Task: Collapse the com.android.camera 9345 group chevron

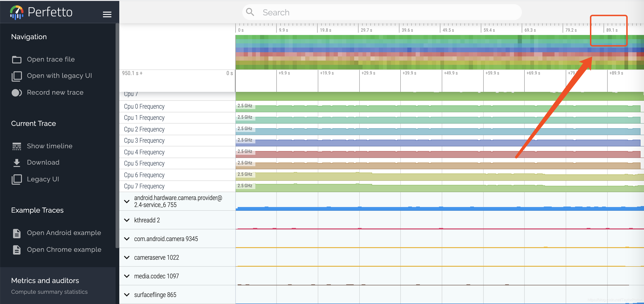Action: 127,239
